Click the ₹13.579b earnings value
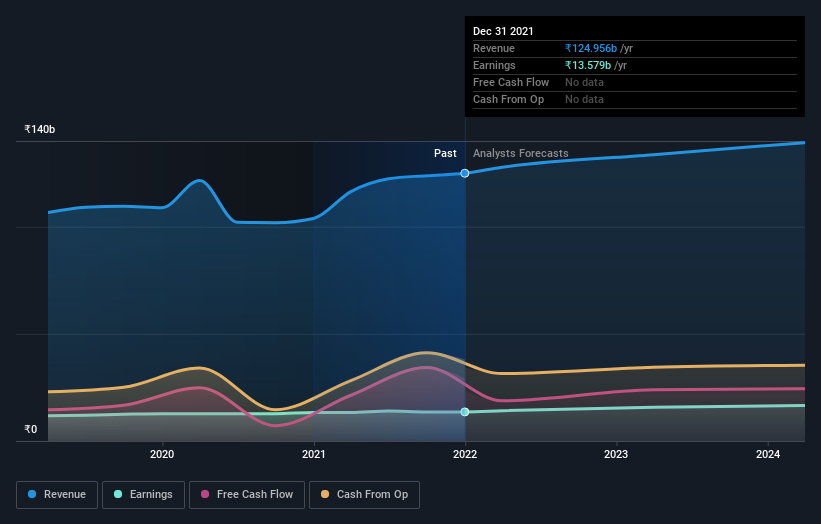Viewport: 821px width, 524px height. [588, 65]
